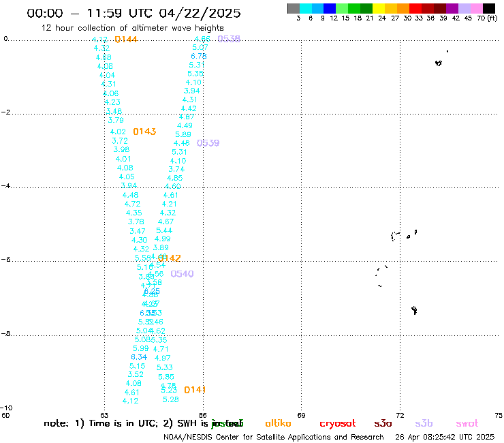The height and width of the screenshot is (443, 504).
Task: Click the black swatch at legend end
Action: click(x=488, y=8)
